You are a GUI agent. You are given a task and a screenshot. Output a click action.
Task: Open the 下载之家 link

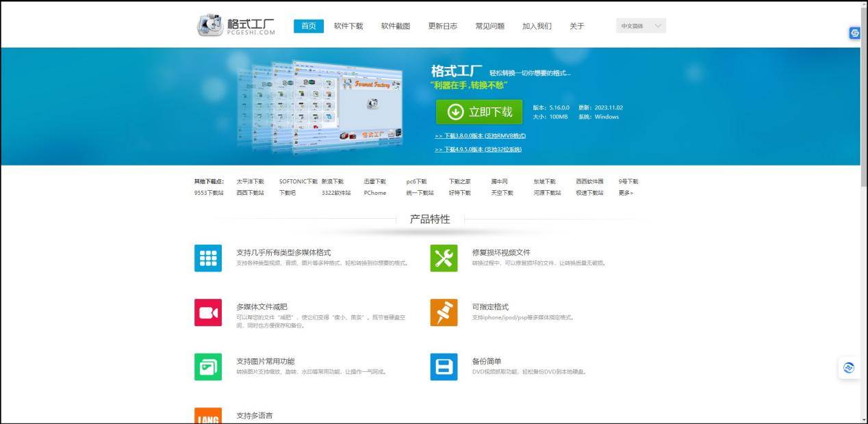[460, 181]
